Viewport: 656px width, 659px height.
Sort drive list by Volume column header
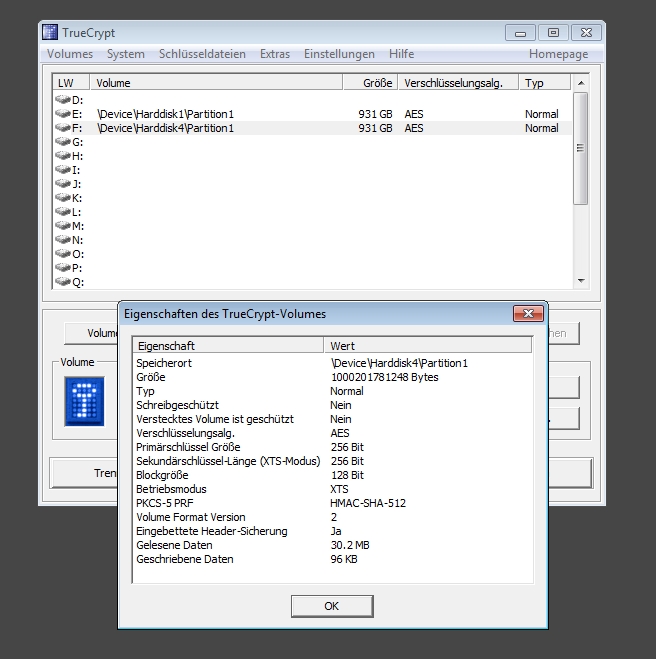pos(216,82)
